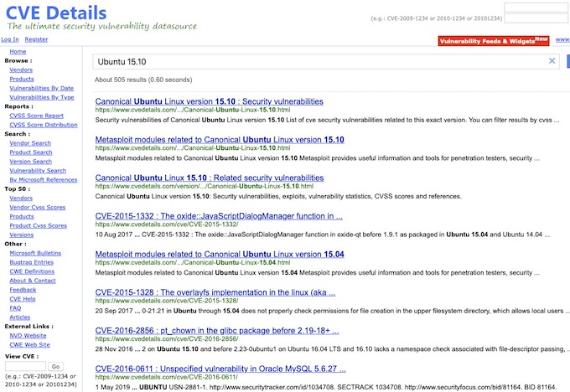Open CVE Help link
Screen dimensions: 570x392
coord(23,299)
